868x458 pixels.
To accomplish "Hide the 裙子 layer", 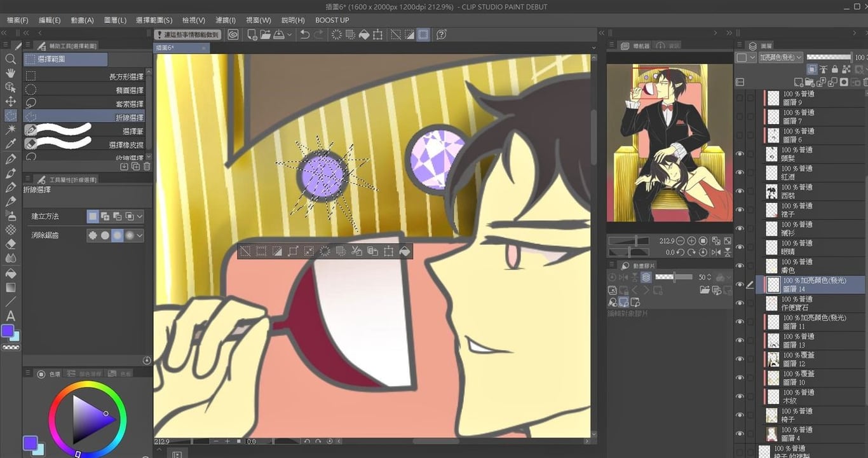I will click(740, 210).
